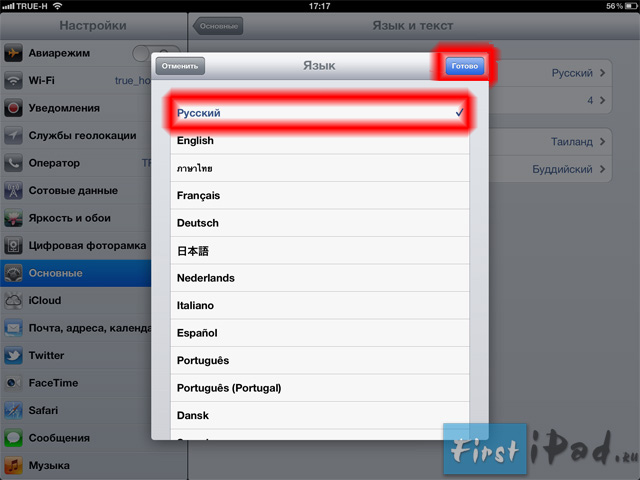The image size is (640, 480).
Task: Go back with the Основные back button
Action: tap(218, 26)
